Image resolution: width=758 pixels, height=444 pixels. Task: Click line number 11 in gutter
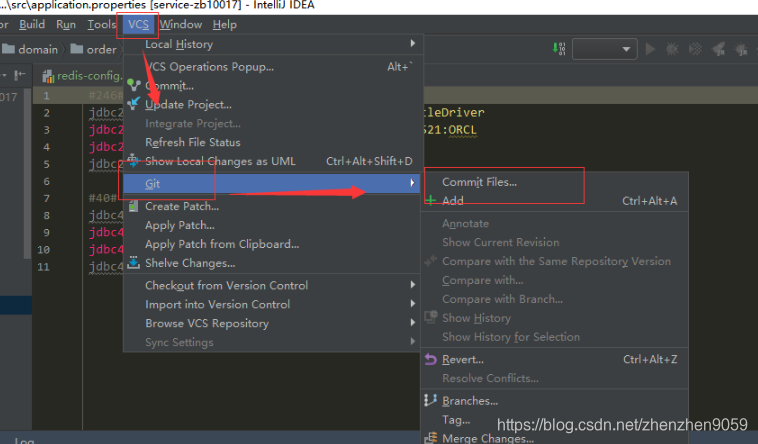tap(44, 266)
